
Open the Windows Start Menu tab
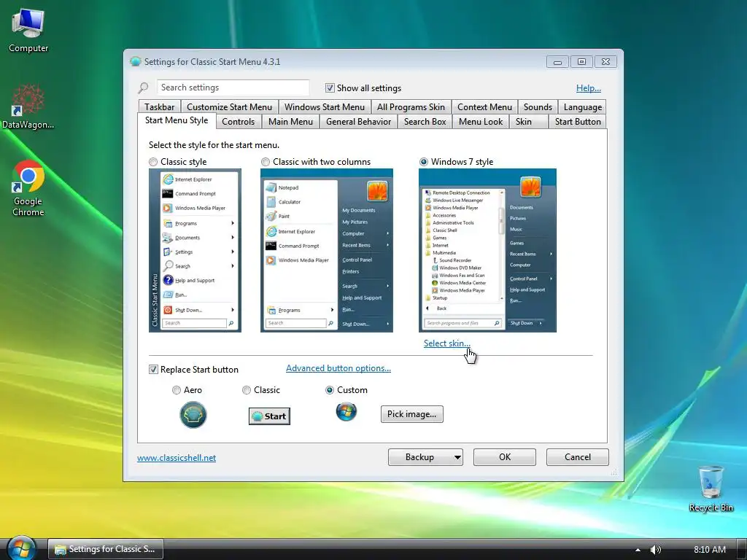click(x=325, y=107)
